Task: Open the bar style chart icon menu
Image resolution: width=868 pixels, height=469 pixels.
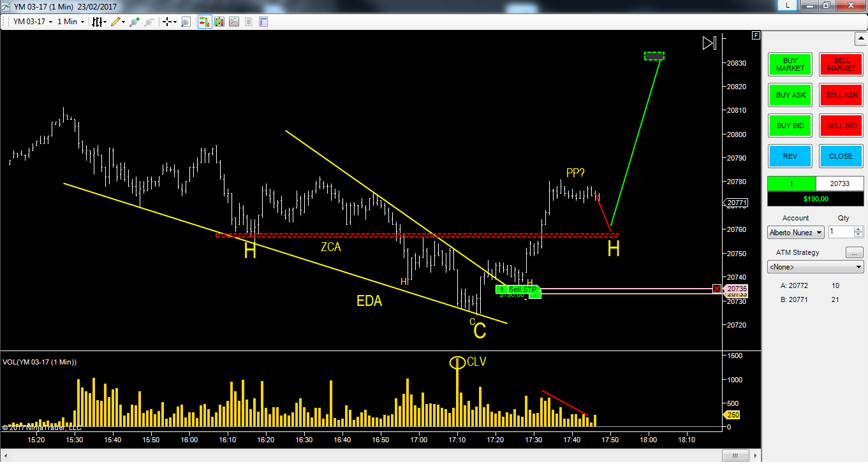Action: click(97, 22)
